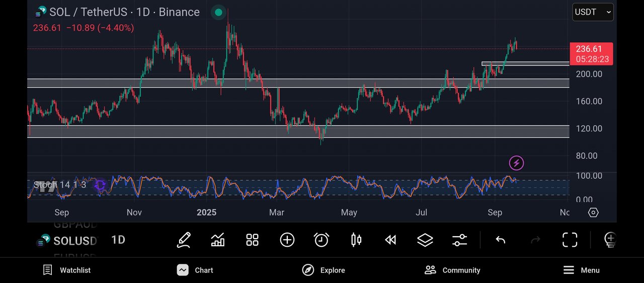Switch to the Community tab
The image size is (644, 283).
[452, 270]
